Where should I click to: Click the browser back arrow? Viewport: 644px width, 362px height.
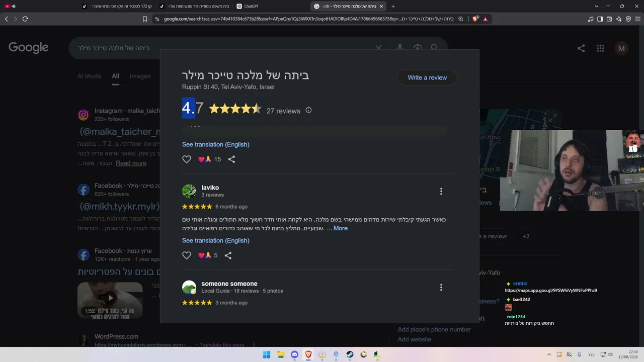[7, 19]
